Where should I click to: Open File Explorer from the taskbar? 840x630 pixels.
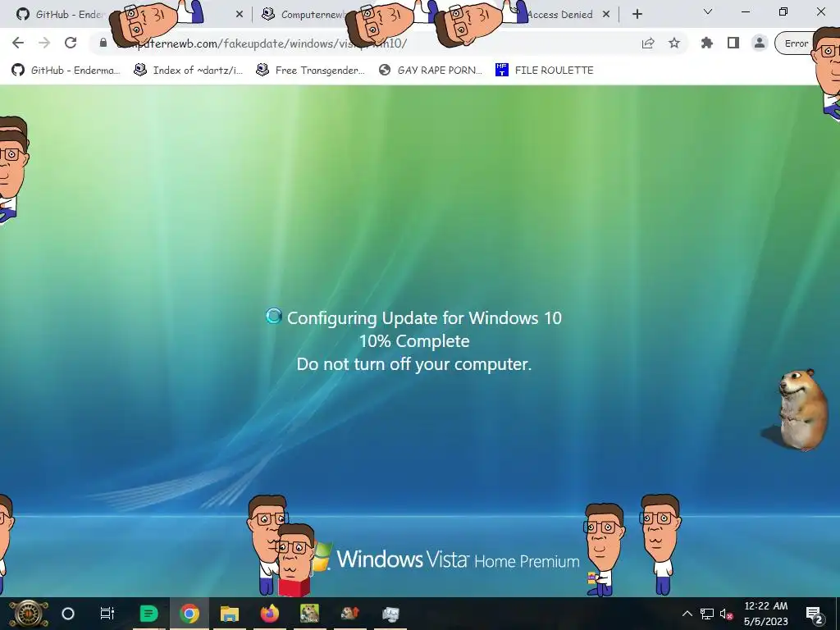click(x=230, y=614)
